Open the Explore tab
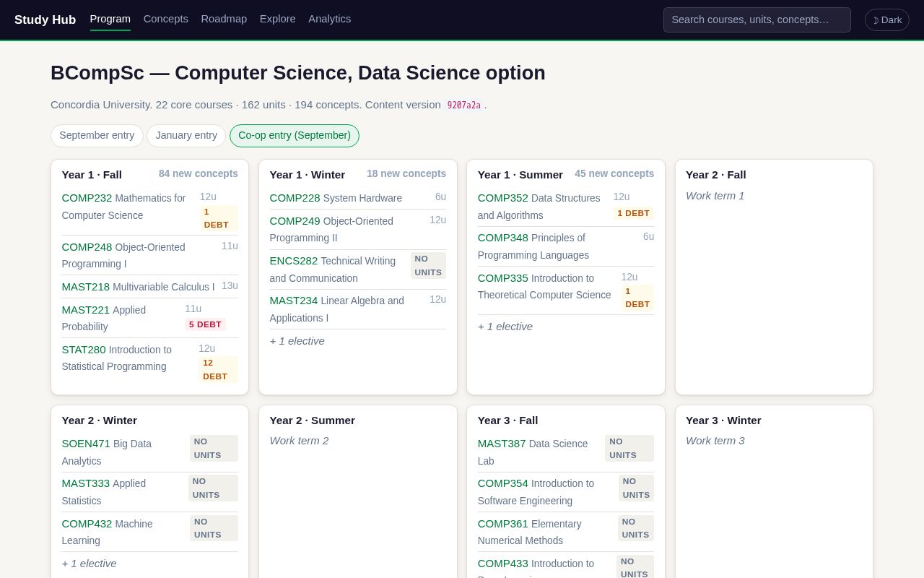 point(278,19)
